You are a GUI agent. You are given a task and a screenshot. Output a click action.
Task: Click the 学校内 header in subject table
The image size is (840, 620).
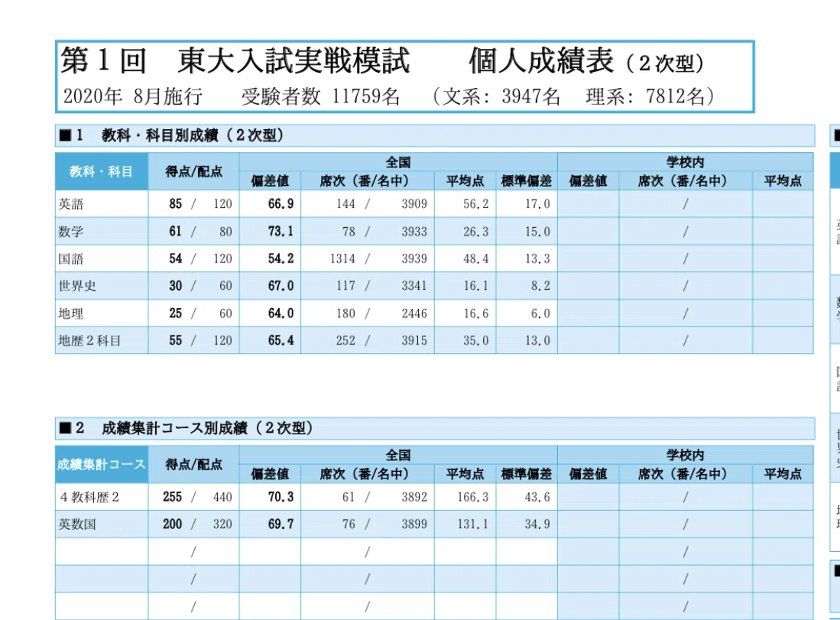point(685,162)
